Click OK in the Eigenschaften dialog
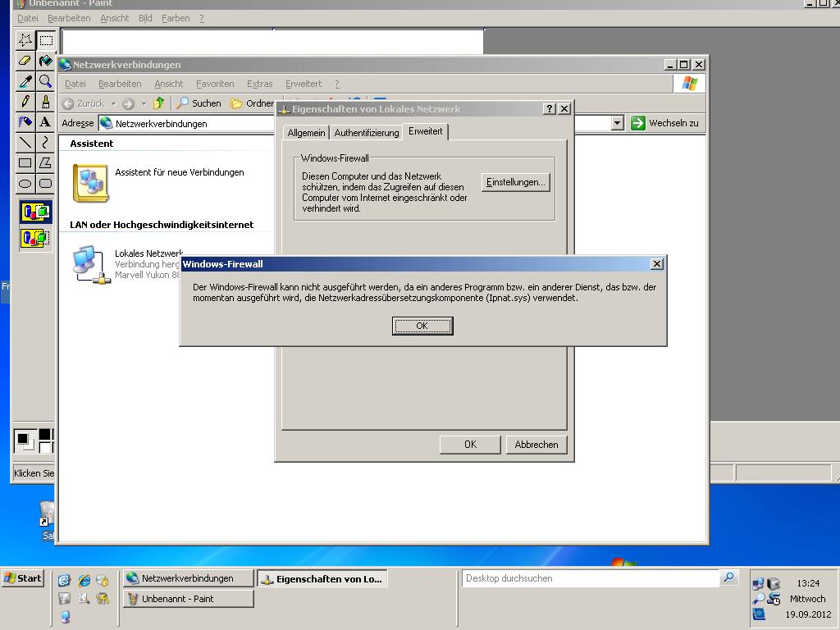 pos(470,445)
